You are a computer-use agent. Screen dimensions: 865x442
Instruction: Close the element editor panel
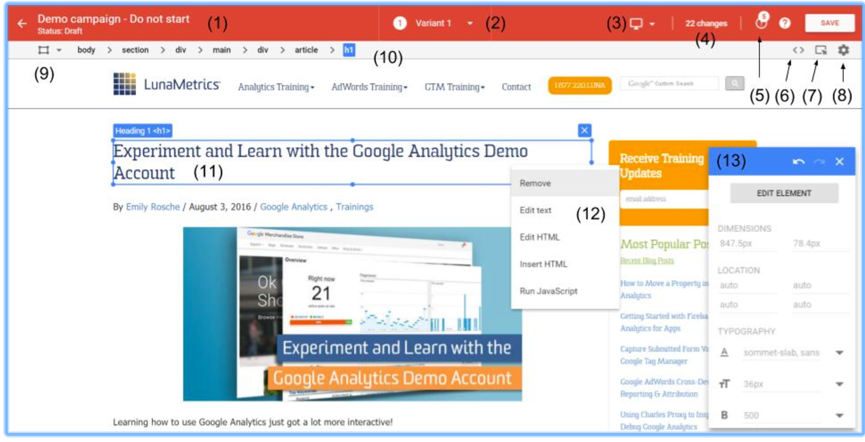(x=840, y=162)
